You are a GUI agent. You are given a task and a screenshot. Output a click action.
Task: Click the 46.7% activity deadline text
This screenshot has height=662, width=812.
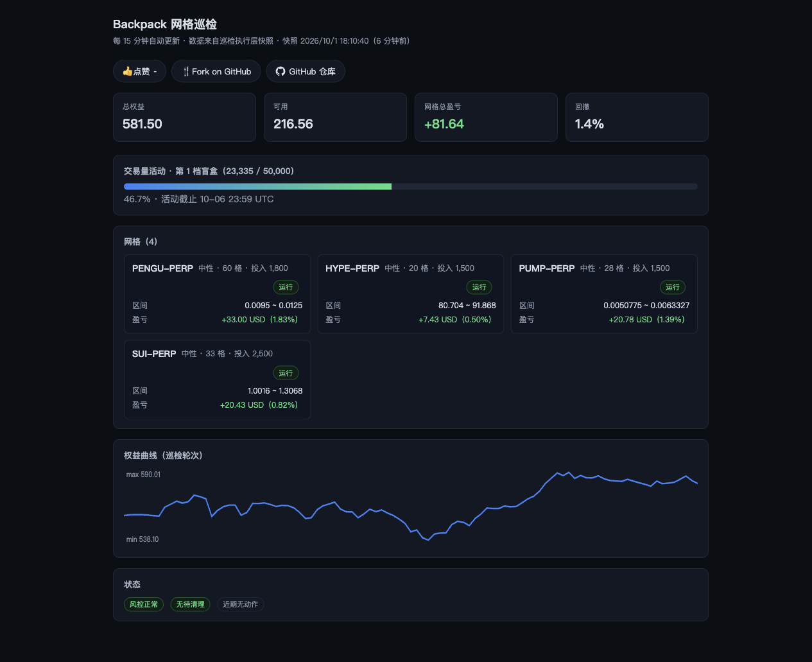point(199,199)
